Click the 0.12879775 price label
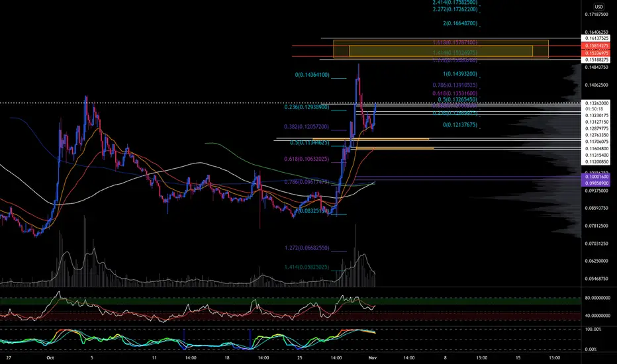 point(596,128)
